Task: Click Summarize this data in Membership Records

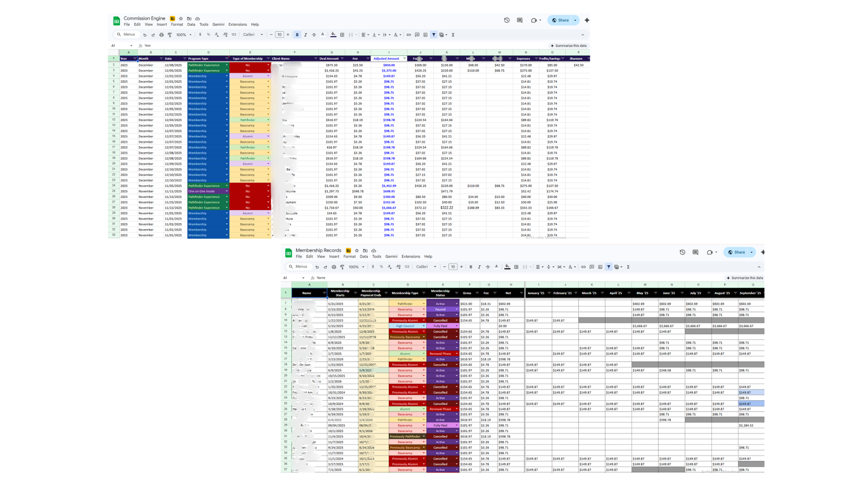Action: pyautogui.click(x=746, y=278)
